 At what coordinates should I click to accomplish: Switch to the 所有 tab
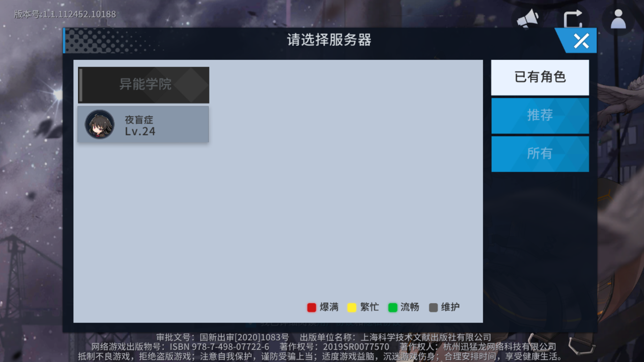[540, 154]
